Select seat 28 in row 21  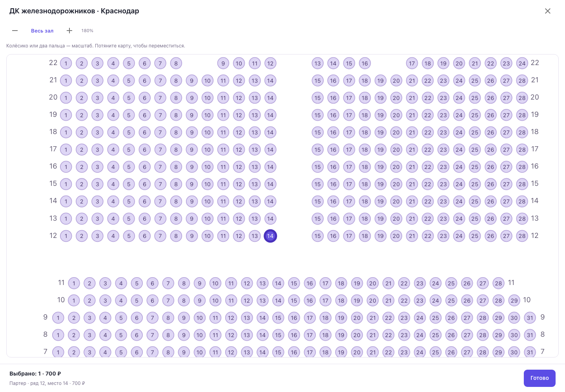tap(522, 81)
